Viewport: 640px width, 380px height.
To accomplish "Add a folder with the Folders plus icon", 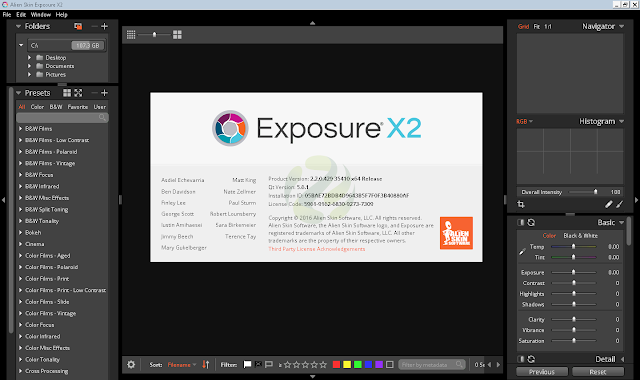I will 104,26.
